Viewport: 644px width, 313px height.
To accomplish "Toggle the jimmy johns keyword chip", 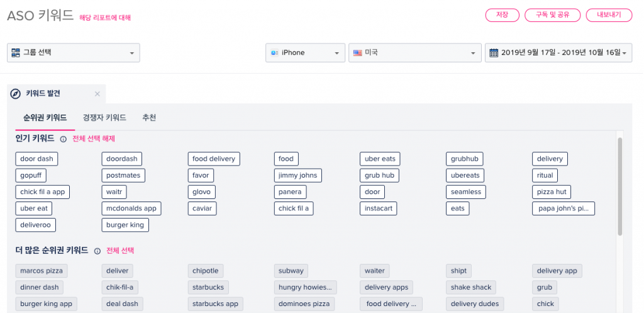I will (x=297, y=175).
